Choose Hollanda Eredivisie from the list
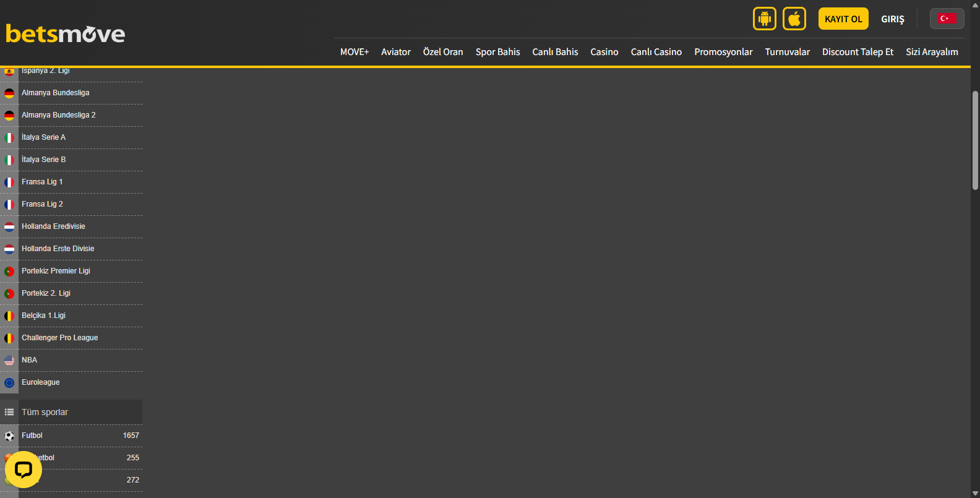 tap(53, 226)
